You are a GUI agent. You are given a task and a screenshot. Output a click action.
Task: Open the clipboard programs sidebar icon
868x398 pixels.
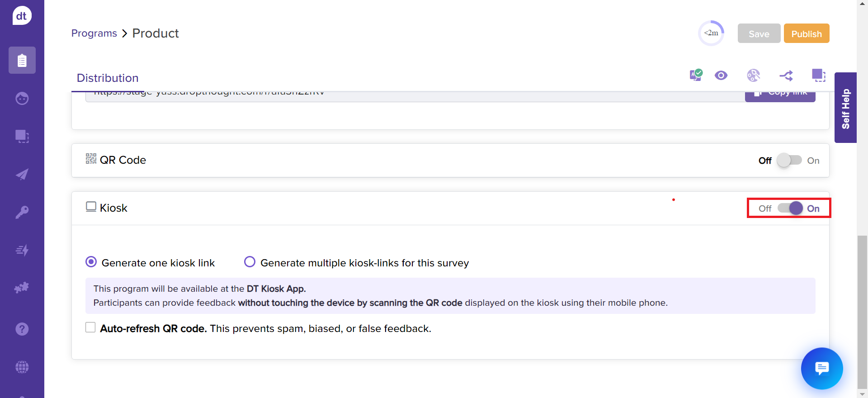(x=22, y=60)
